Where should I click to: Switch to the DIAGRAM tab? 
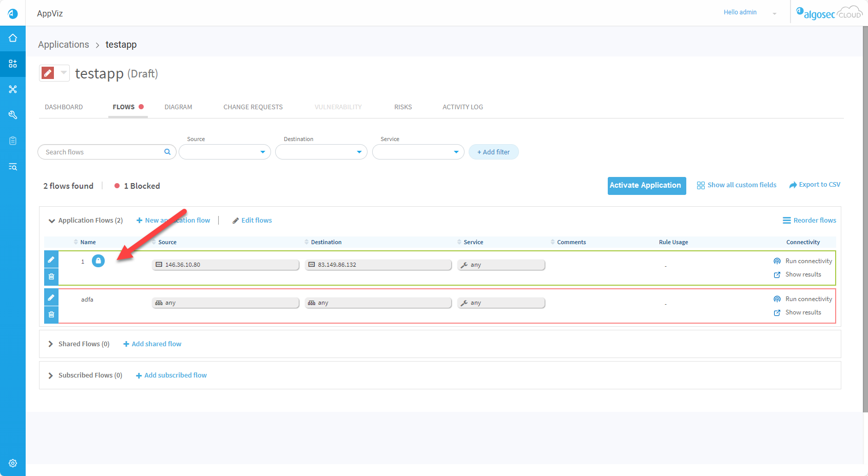[178, 107]
